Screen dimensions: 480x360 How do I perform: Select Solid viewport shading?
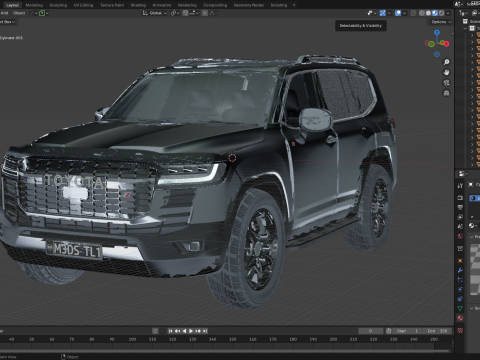coord(428,13)
